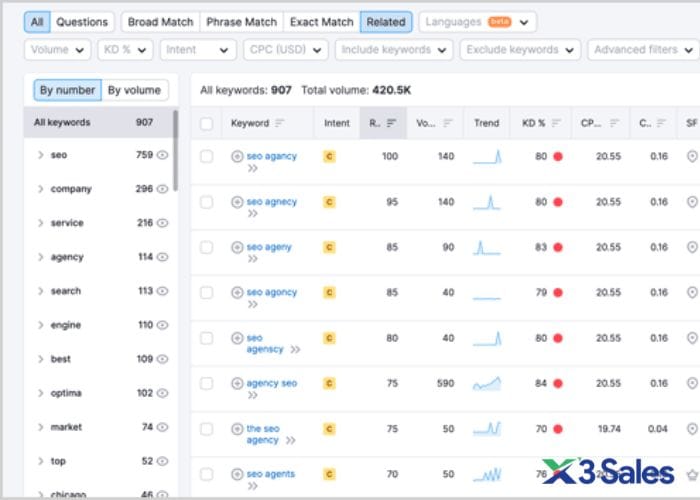Add 'seo agoncy' keyword via plus icon
Screen dimensions: 700x500
point(237,292)
